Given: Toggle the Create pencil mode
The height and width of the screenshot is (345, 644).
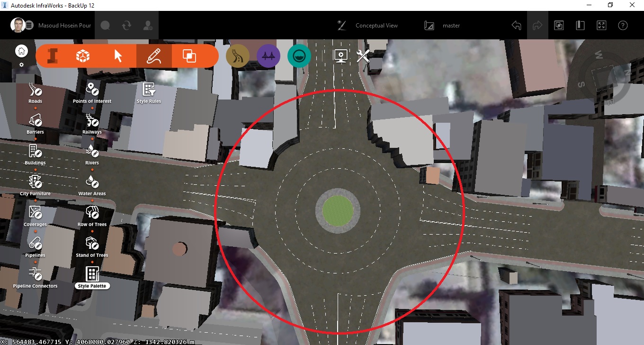Looking at the screenshot, I should (x=154, y=55).
